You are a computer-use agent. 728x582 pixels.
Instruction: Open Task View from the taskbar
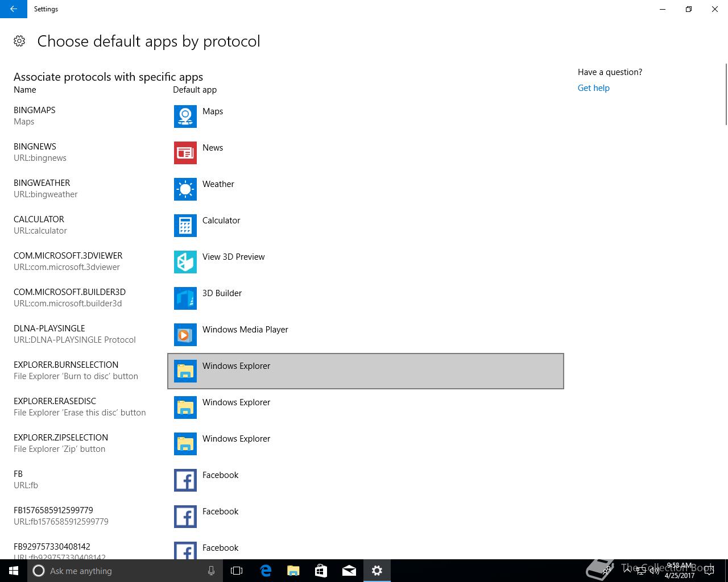pos(237,571)
